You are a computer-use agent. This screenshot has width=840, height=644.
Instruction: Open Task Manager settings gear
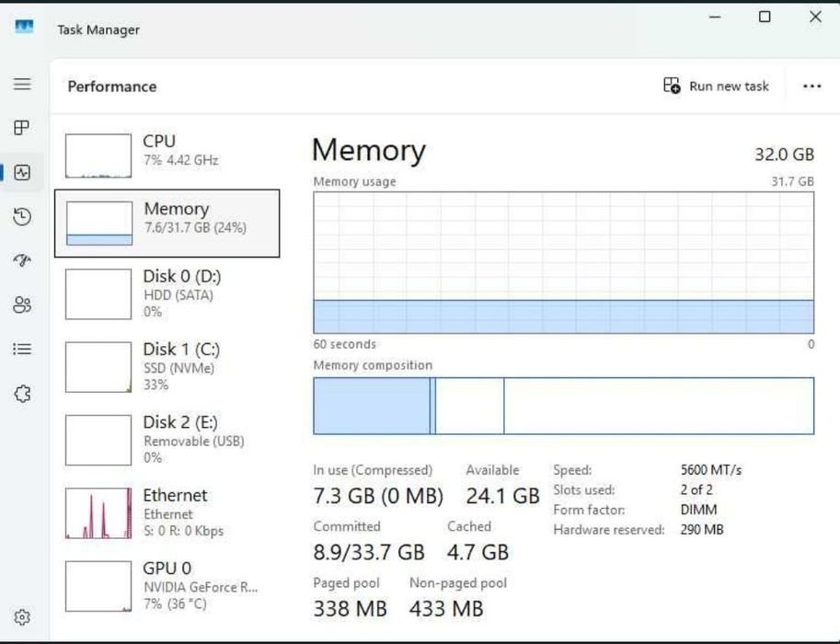click(x=23, y=617)
